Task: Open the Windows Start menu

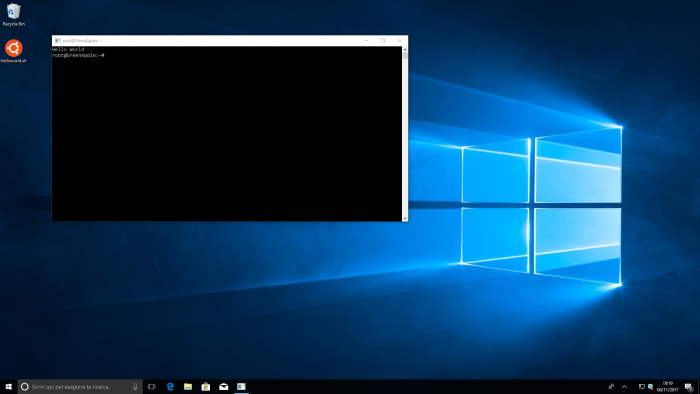Action: 8,386
